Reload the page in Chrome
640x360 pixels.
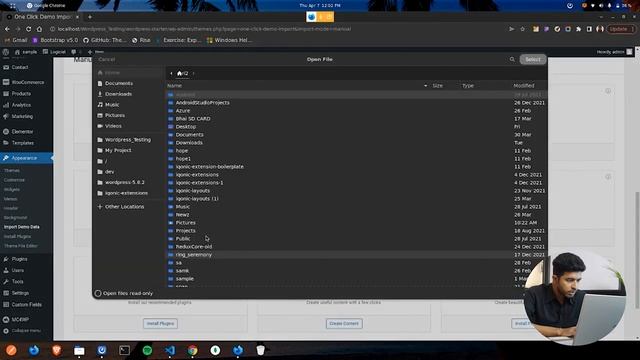point(29,29)
